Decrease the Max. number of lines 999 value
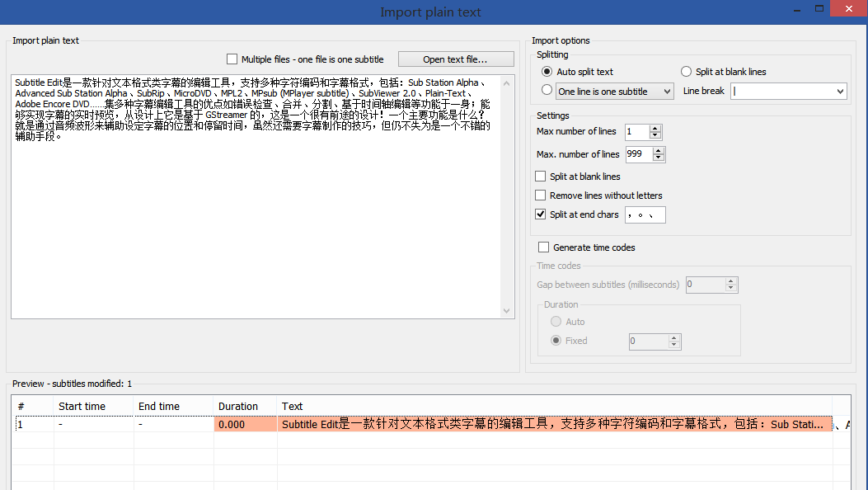Viewport: 868px width, 490px height. [658, 158]
